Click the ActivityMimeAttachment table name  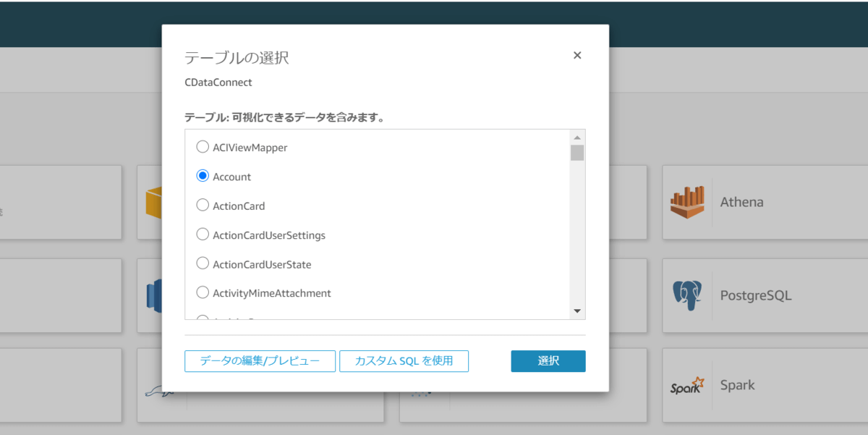272,293
